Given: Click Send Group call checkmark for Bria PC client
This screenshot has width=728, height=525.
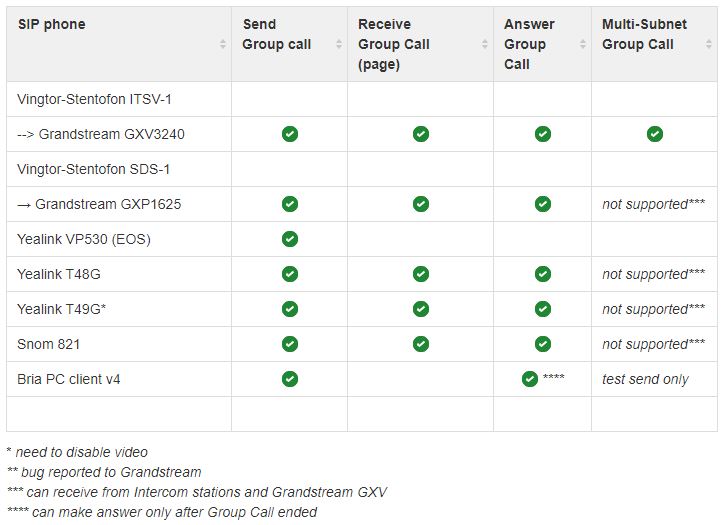Looking at the screenshot, I should (x=290, y=379).
